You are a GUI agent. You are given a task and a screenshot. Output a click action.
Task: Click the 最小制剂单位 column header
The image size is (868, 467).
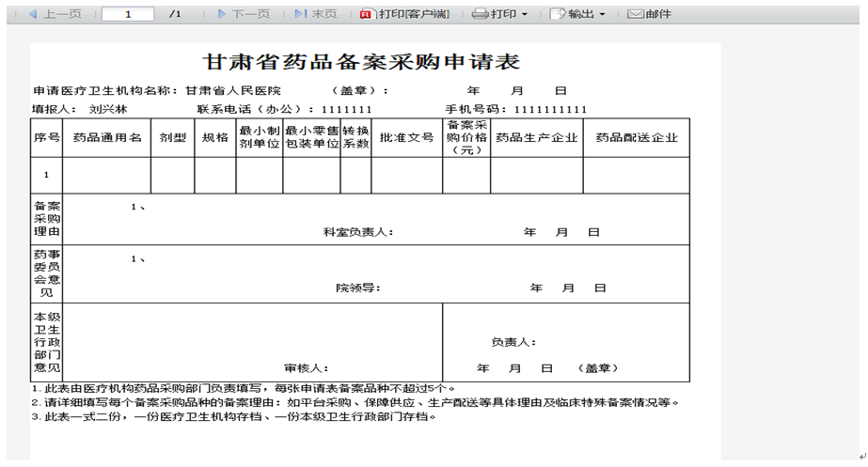(x=259, y=137)
